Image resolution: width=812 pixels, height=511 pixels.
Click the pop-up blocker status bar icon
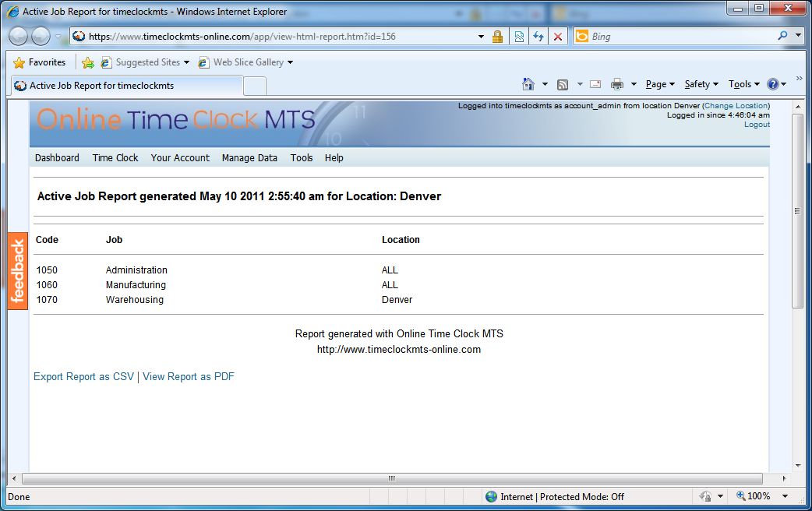tap(704, 496)
